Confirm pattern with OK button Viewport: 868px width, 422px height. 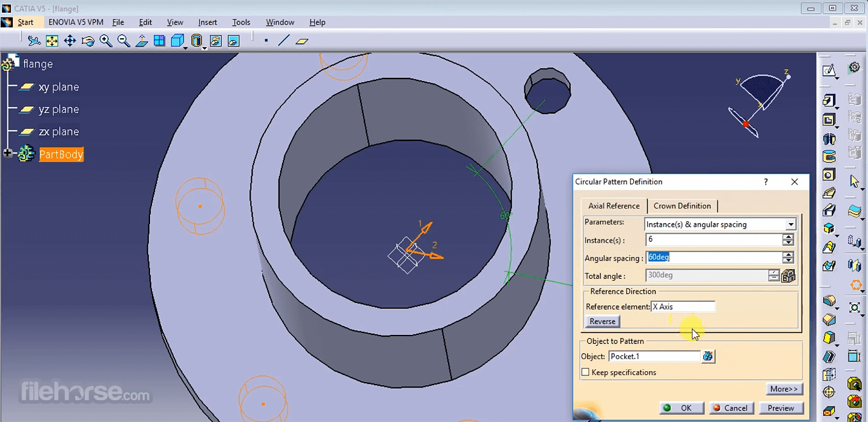(682, 408)
